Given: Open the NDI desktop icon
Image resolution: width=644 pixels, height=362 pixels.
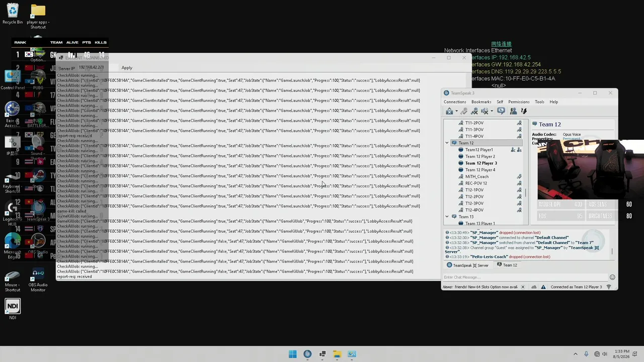Looking at the screenshot, I should [13, 310].
